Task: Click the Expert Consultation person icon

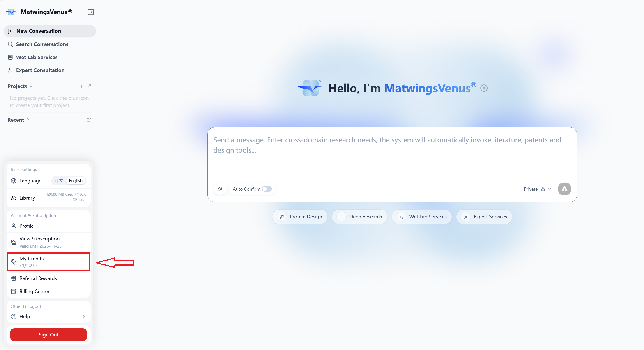Action: (x=10, y=70)
